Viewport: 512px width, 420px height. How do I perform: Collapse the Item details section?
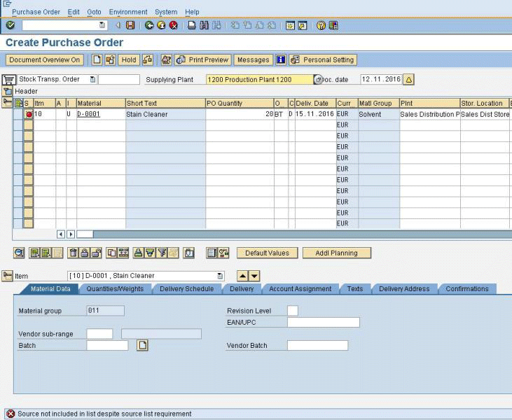[x=8, y=276]
